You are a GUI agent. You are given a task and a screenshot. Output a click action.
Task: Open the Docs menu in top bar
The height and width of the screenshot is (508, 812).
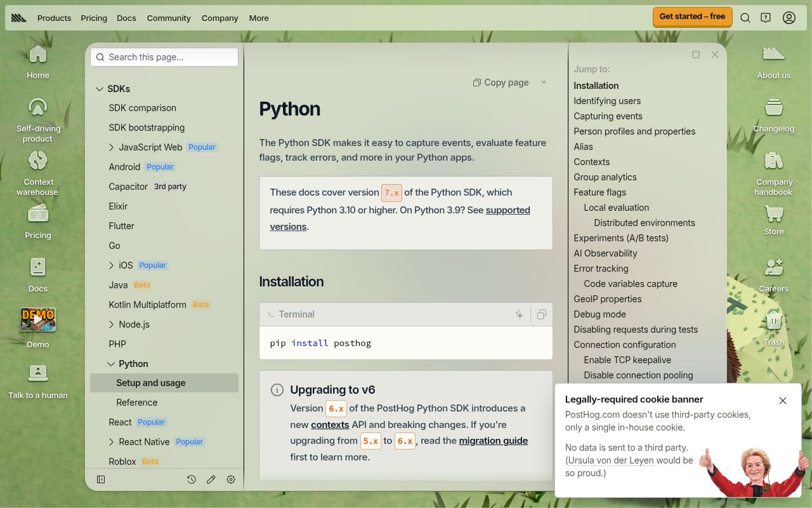(x=126, y=18)
